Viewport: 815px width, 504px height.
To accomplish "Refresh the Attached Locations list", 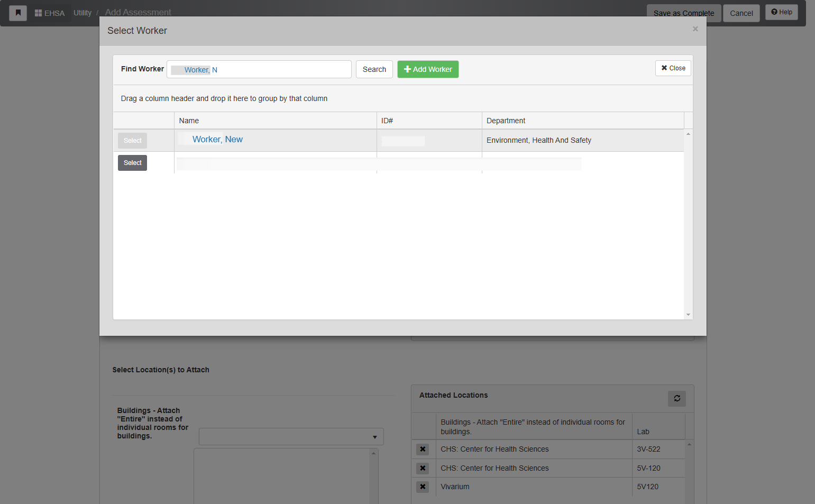I will [x=677, y=398].
